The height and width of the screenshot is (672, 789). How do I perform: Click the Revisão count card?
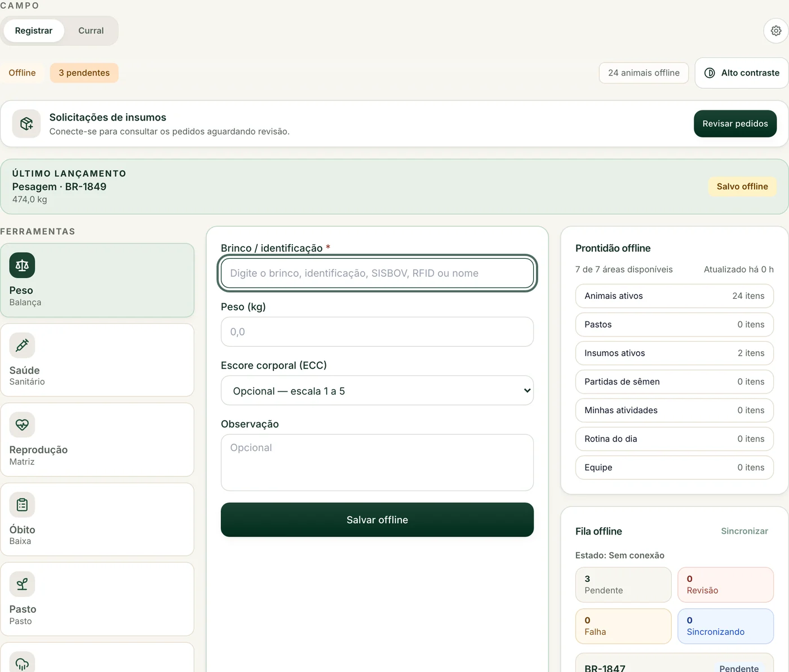(725, 585)
